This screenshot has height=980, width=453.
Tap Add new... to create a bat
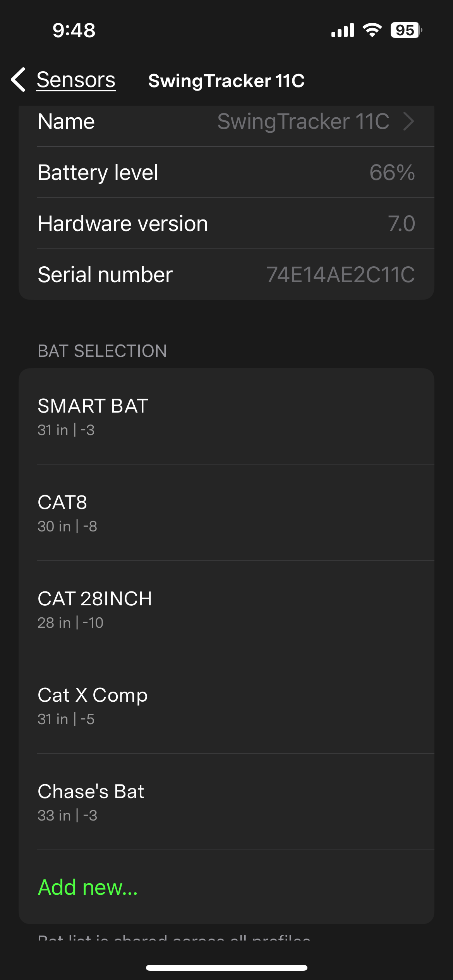pos(88,887)
